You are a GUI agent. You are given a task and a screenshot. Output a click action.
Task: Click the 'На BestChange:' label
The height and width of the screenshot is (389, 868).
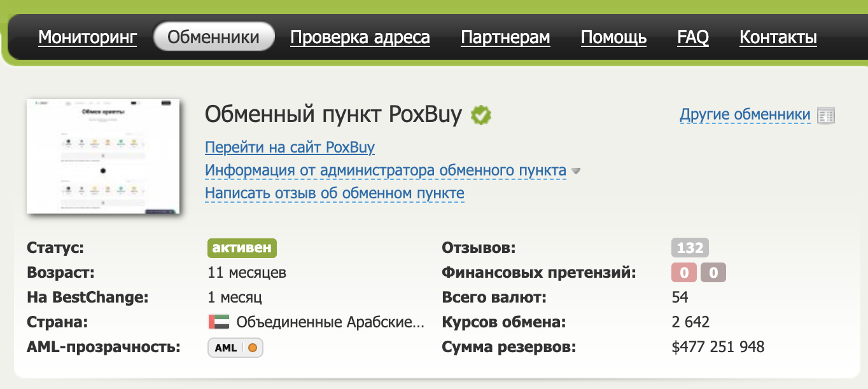pyautogui.click(x=87, y=297)
